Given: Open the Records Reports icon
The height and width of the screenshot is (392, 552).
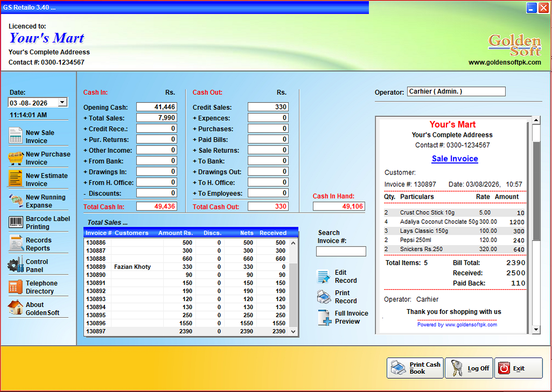Looking at the screenshot, I should click(x=16, y=243).
